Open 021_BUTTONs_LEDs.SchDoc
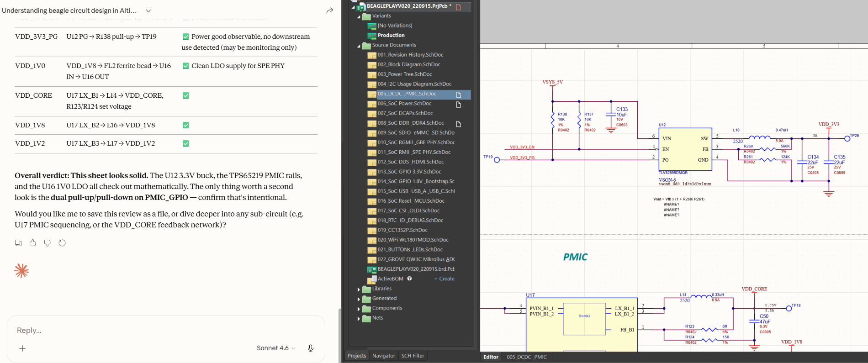Screen dimensions: 868x363 pos(410,249)
